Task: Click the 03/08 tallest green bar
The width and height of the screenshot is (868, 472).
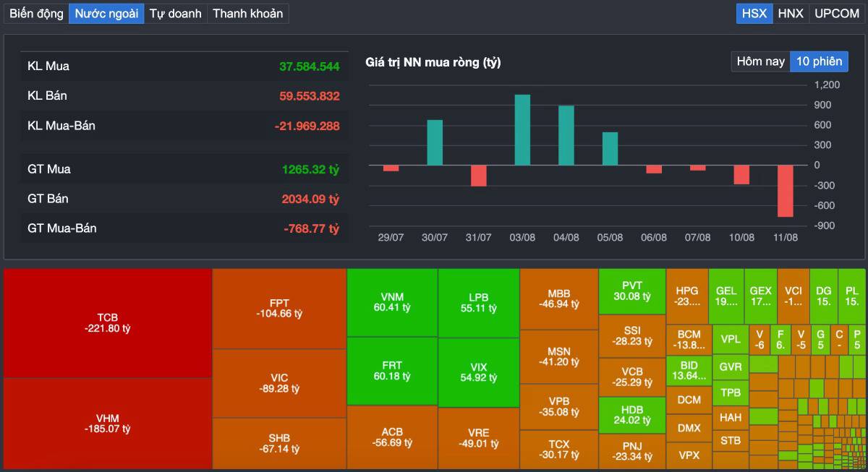Action: tap(522, 130)
